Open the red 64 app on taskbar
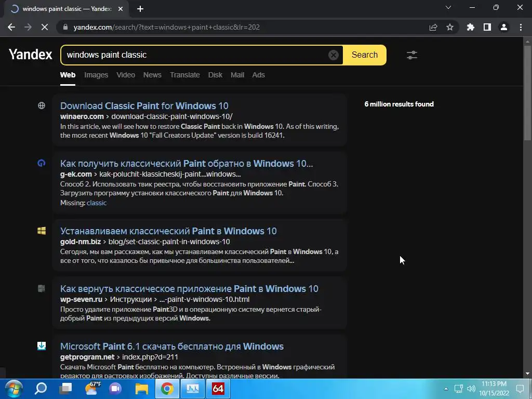This screenshot has width=532, height=399. pyautogui.click(x=218, y=389)
